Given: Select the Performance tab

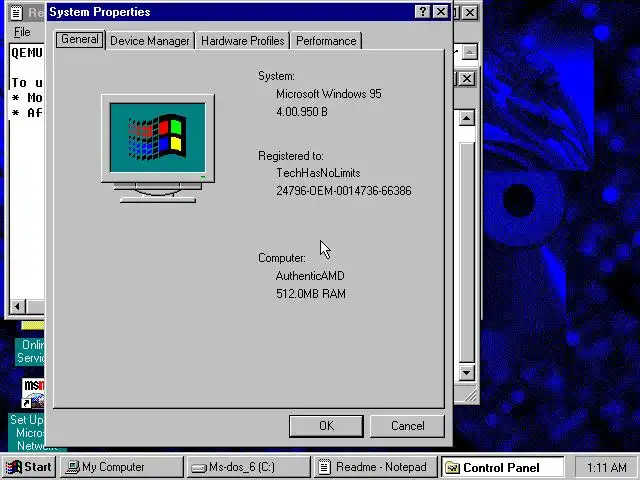Looking at the screenshot, I should tap(326, 41).
